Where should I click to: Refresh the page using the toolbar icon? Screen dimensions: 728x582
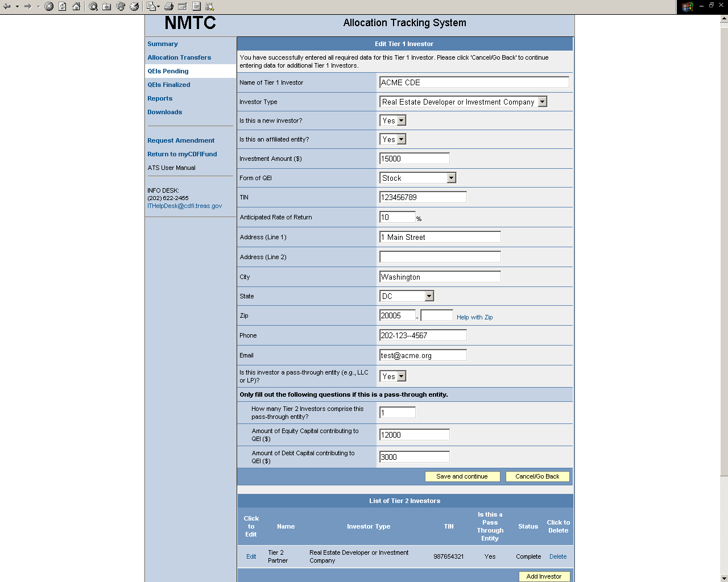pos(63,7)
